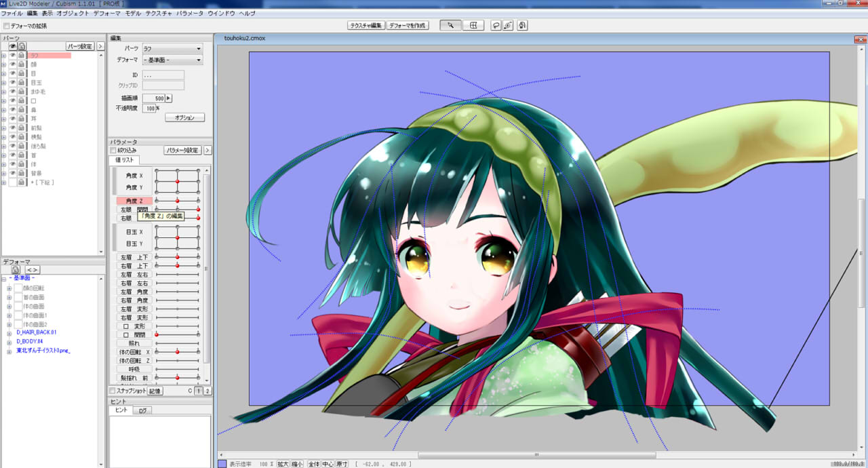Click lock icon beside the 体 part

pyautogui.click(x=22, y=164)
